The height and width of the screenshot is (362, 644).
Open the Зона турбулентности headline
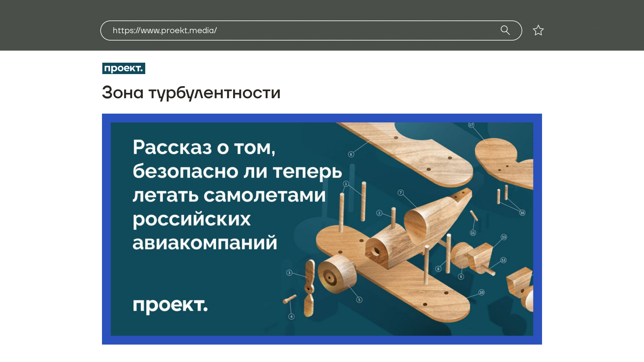[191, 93]
